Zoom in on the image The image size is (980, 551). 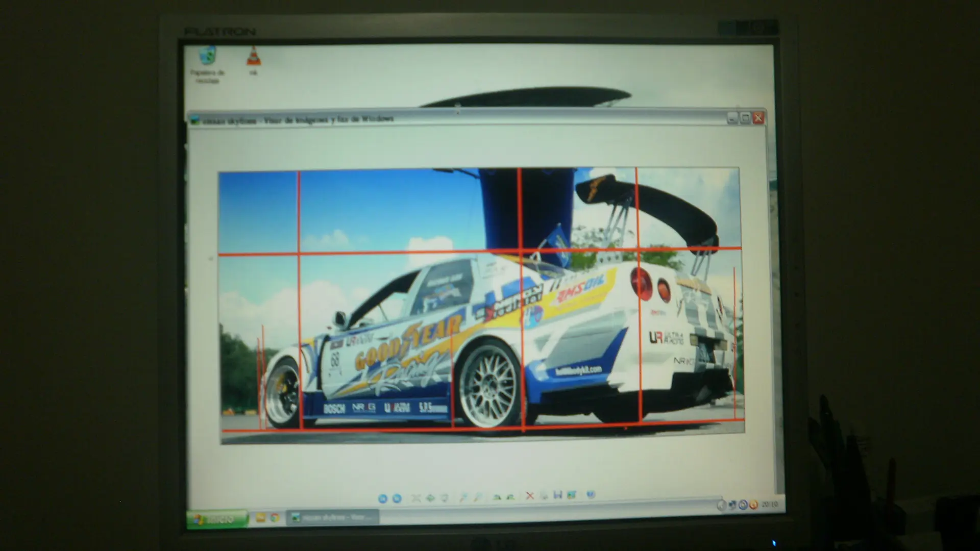[x=463, y=497]
